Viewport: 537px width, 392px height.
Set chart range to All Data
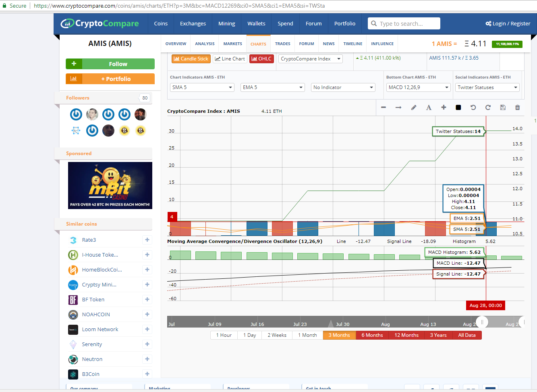467,335
